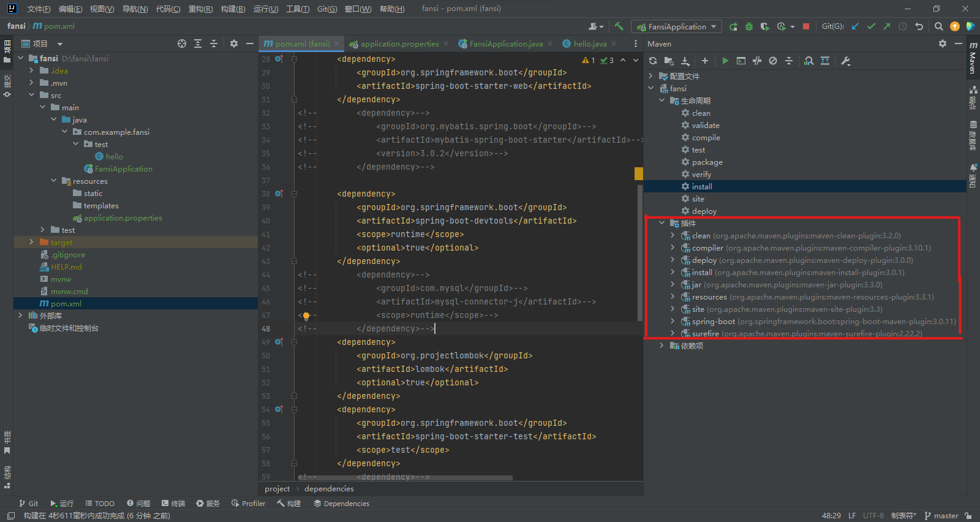Expand the target folder in project tree
The height and width of the screenshot is (522, 980).
(31, 242)
